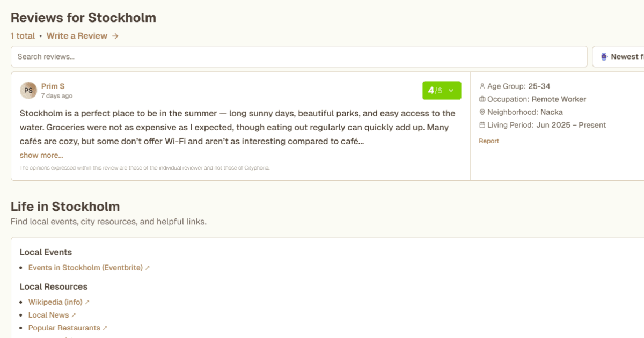Click the Living Period calendar icon
644x338 pixels.
point(482,125)
